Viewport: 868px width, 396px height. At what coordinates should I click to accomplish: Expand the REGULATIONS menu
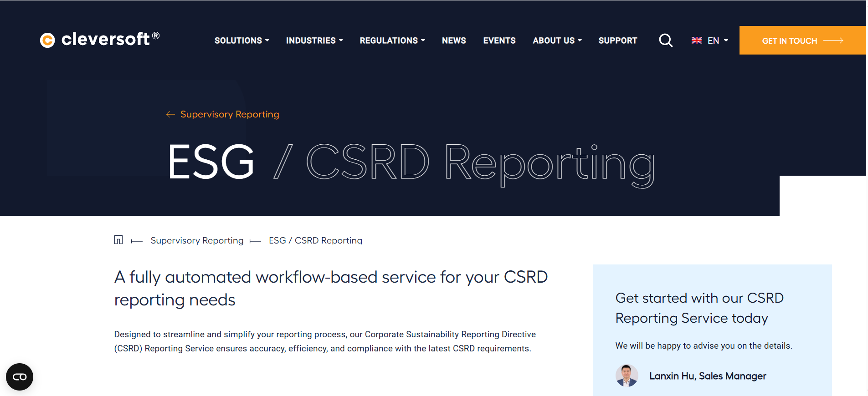click(392, 41)
